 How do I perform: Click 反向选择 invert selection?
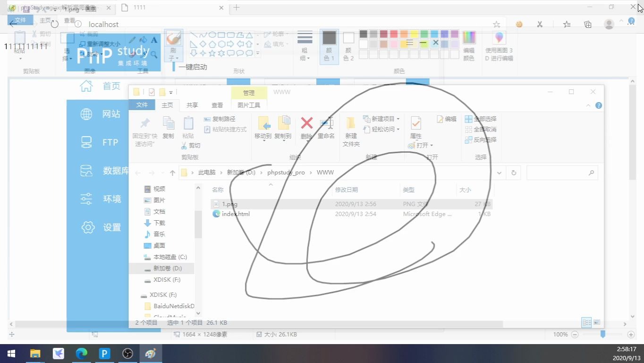coord(481,140)
